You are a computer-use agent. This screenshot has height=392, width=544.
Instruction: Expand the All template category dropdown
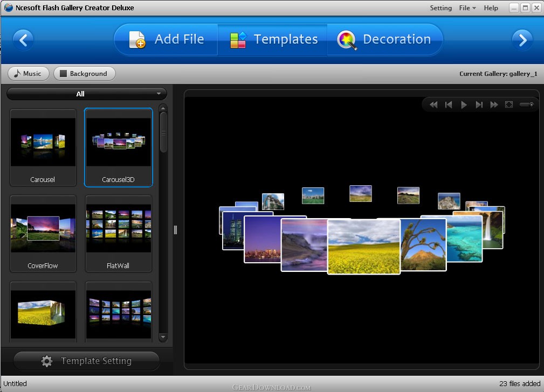(x=87, y=94)
